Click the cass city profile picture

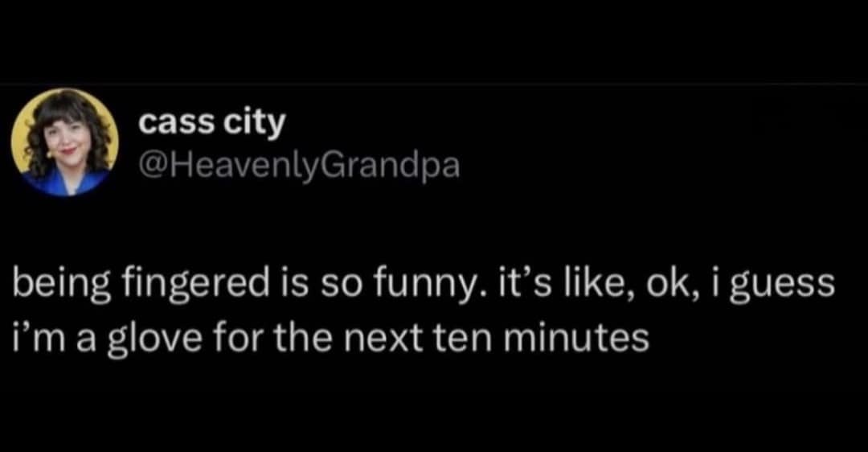tap(65, 142)
